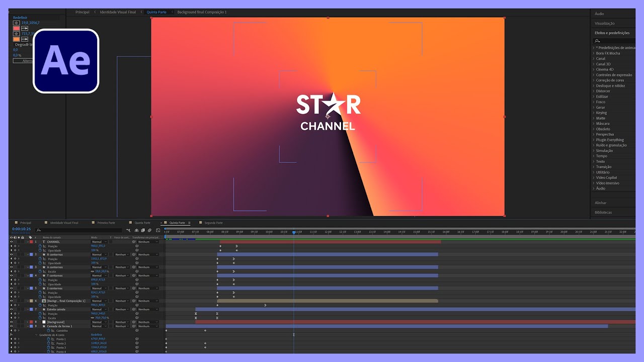Click the composition mini-flowchart icon in timeline
Image resolution: width=644 pixels, height=362 pixels.
[129, 230]
